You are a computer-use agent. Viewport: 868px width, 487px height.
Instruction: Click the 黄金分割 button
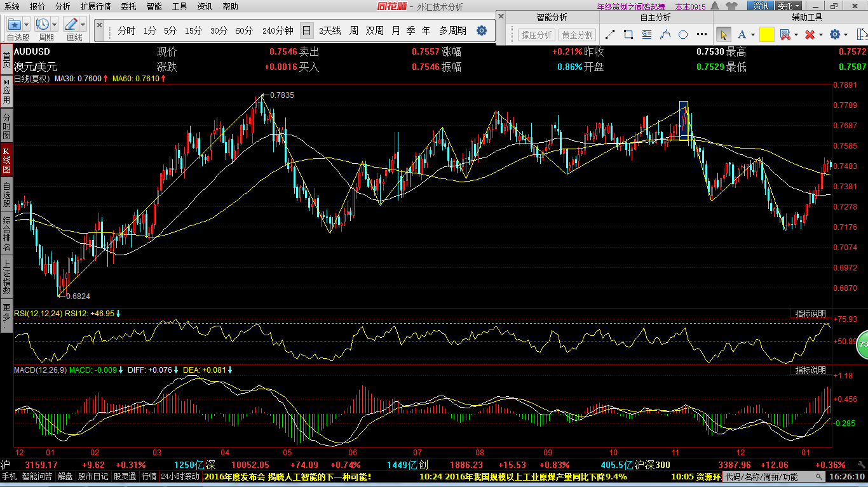pyautogui.click(x=577, y=35)
